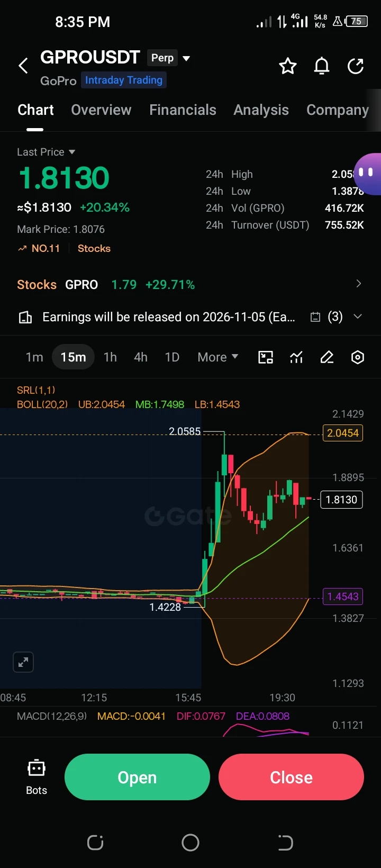
Task: Tap the red Close button
Action: (x=291, y=777)
